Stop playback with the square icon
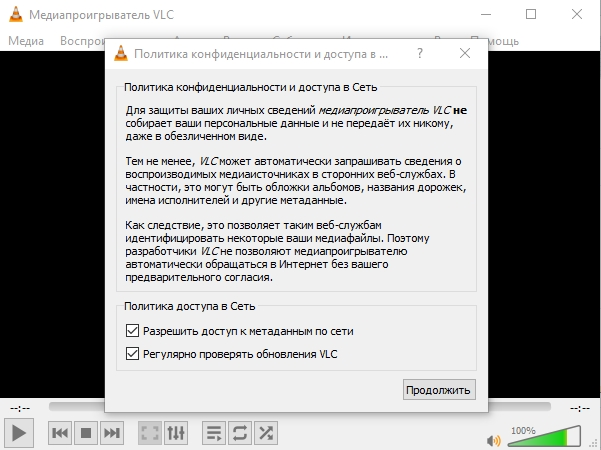The height and width of the screenshot is (450, 601). pyautogui.click(x=86, y=433)
